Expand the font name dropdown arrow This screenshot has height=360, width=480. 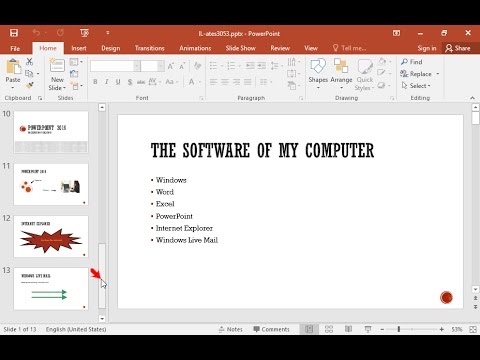coord(137,66)
